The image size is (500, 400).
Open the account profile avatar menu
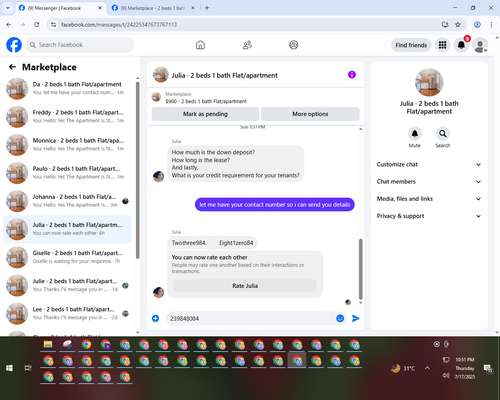click(x=480, y=45)
